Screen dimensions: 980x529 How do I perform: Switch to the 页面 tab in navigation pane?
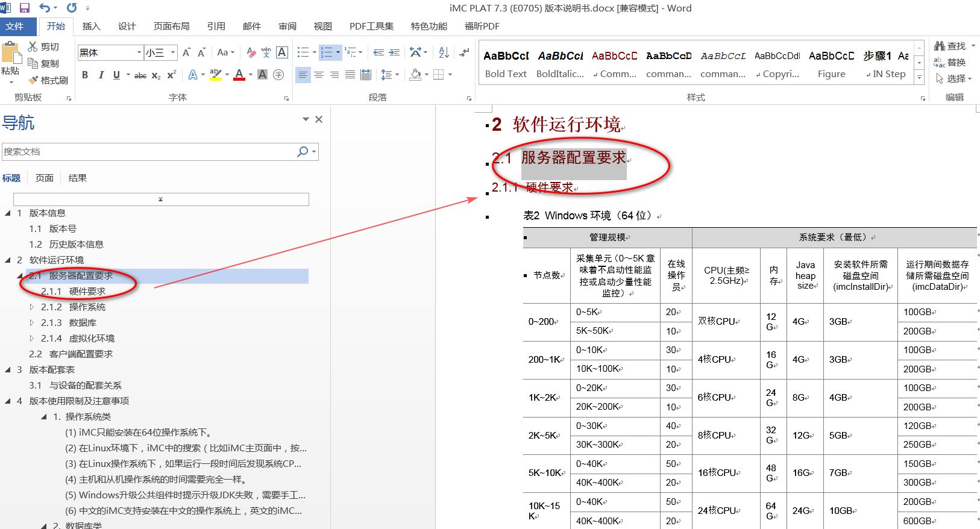click(x=44, y=178)
